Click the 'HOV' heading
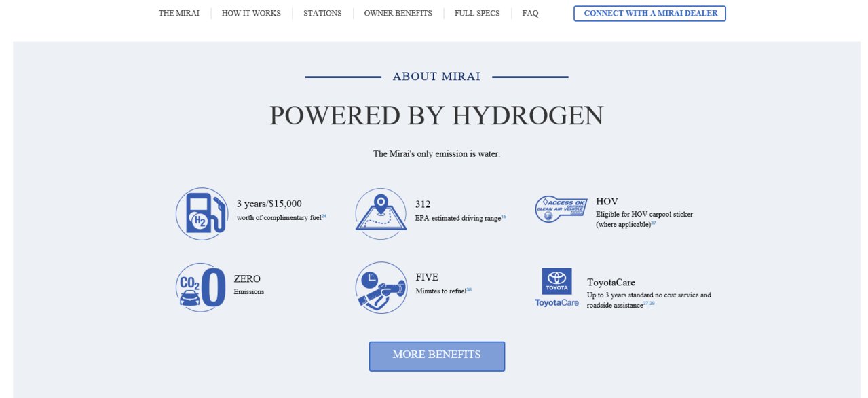This screenshot has height=398, width=868. click(607, 202)
